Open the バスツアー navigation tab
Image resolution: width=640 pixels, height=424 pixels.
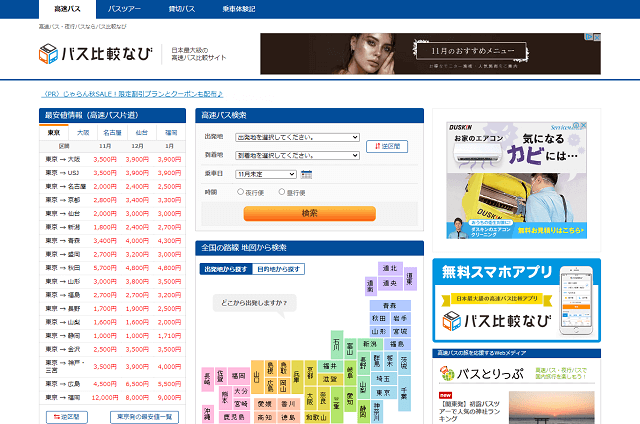124,7
